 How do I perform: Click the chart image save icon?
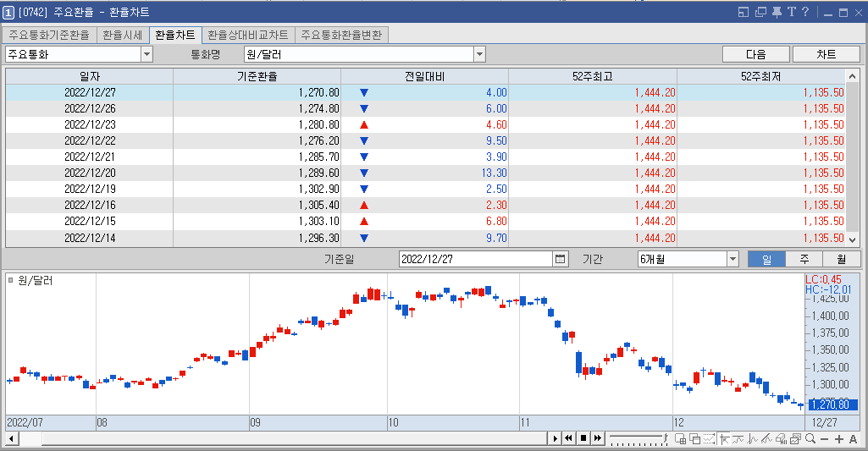[x=795, y=439]
